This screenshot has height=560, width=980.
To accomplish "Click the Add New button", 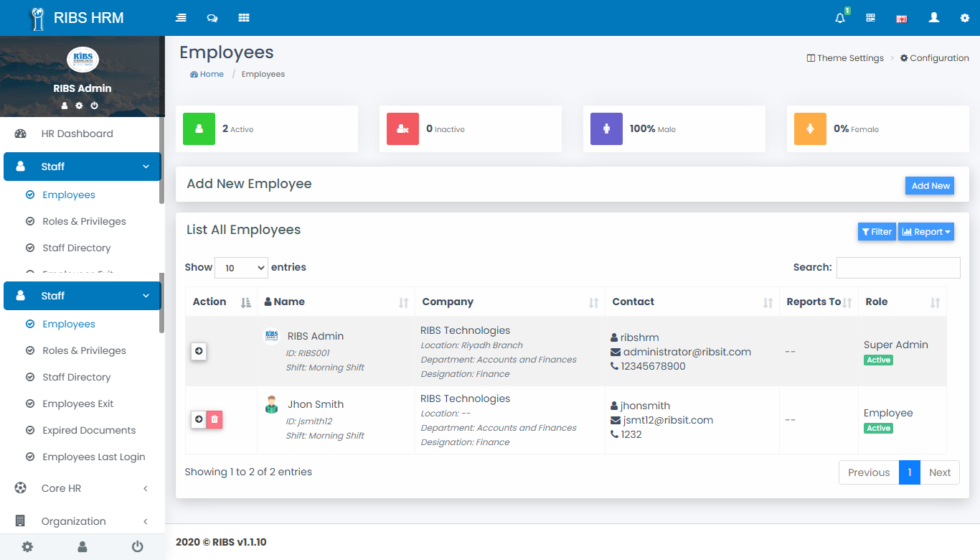I will click(930, 186).
